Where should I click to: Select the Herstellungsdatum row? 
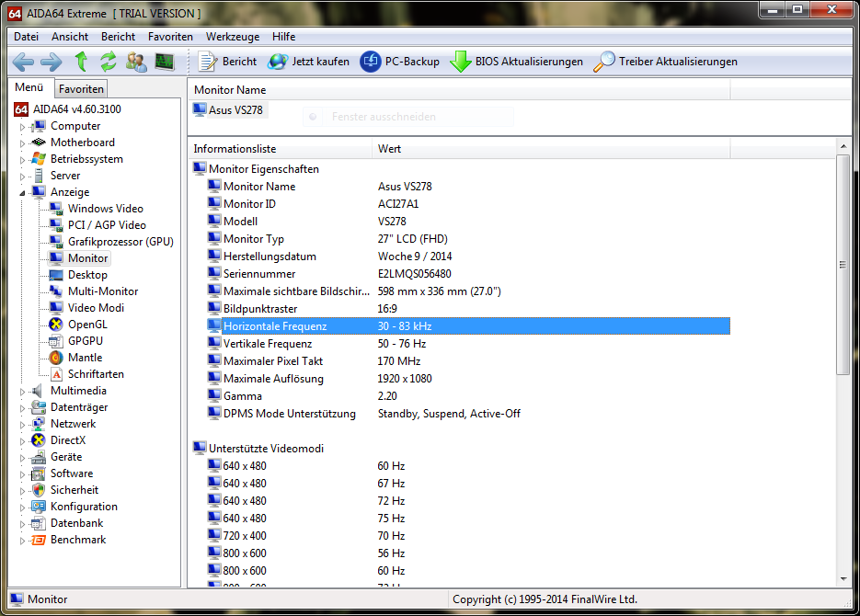tap(469, 256)
